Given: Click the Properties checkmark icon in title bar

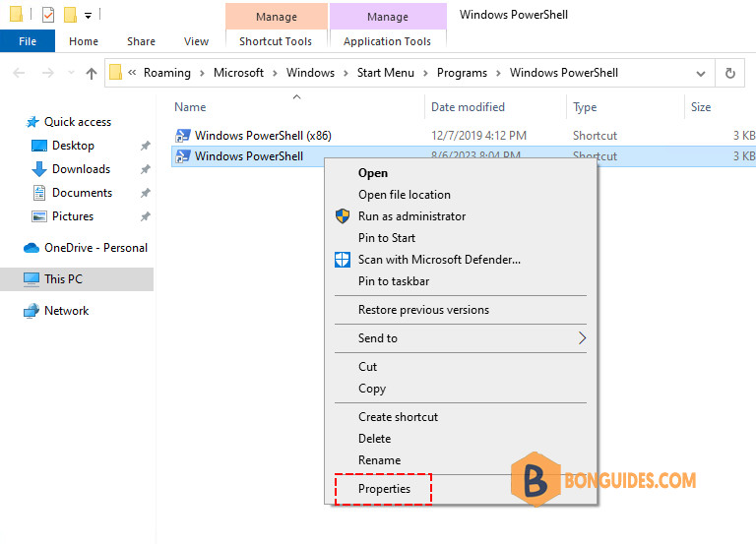Looking at the screenshot, I should [x=48, y=15].
